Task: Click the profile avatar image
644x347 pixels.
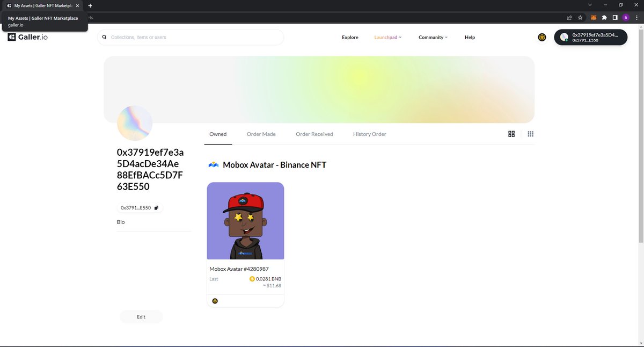Action: 135,123
